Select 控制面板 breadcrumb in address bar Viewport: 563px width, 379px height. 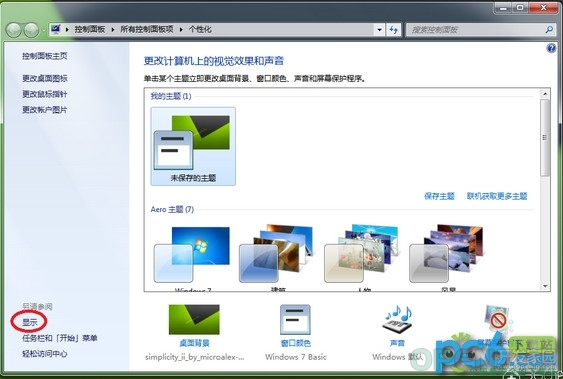90,29
